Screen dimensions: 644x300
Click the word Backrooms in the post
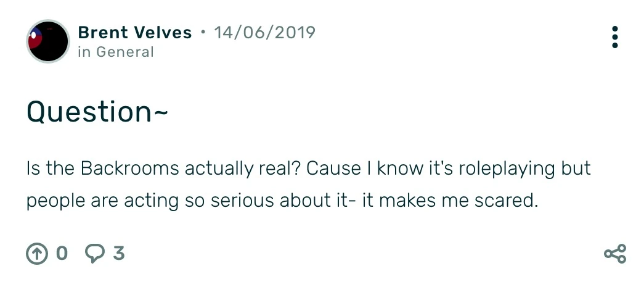(x=130, y=169)
